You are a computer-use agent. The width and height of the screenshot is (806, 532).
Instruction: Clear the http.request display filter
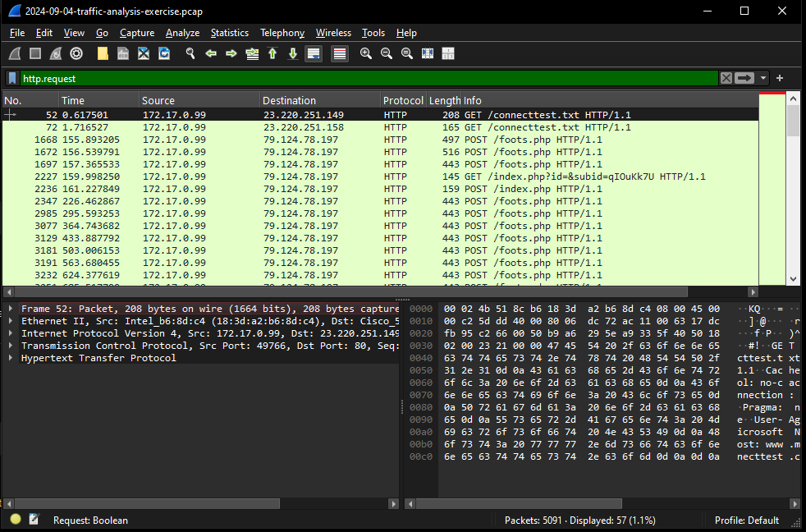coord(726,78)
